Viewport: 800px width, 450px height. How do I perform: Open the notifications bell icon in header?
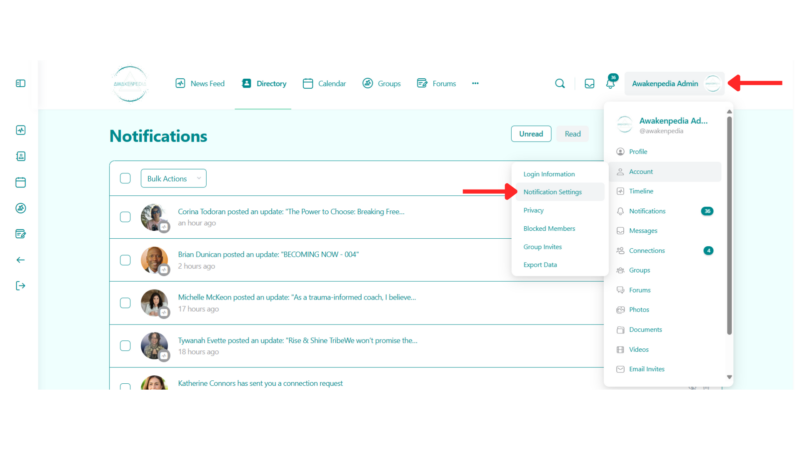tap(611, 82)
